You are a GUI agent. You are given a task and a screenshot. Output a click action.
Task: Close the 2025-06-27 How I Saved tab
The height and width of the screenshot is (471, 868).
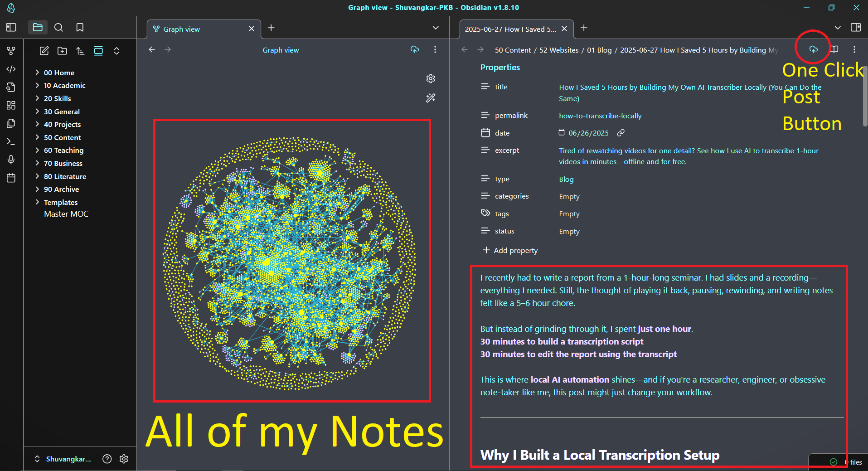(x=564, y=29)
